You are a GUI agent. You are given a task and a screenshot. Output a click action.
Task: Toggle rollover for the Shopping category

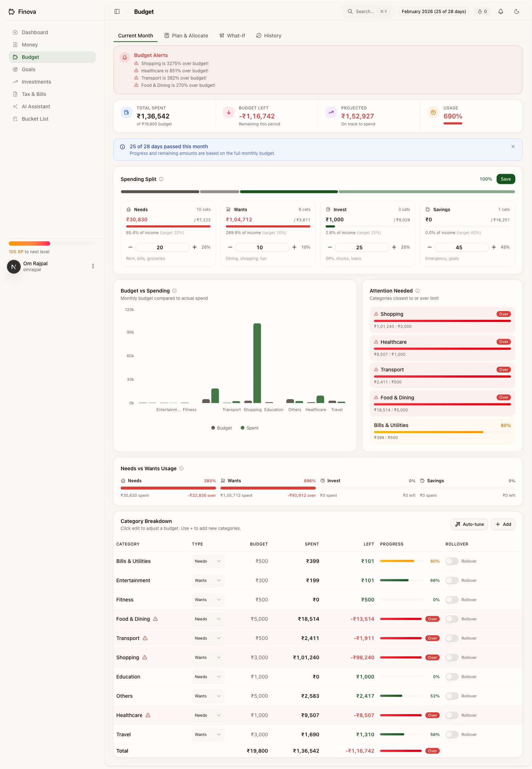(452, 657)
